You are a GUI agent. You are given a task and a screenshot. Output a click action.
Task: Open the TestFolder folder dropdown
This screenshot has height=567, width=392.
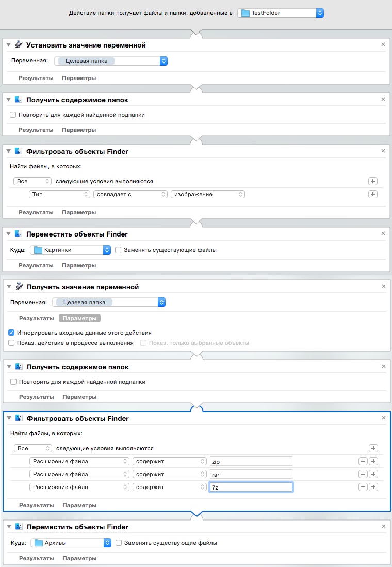pos(281,13)
